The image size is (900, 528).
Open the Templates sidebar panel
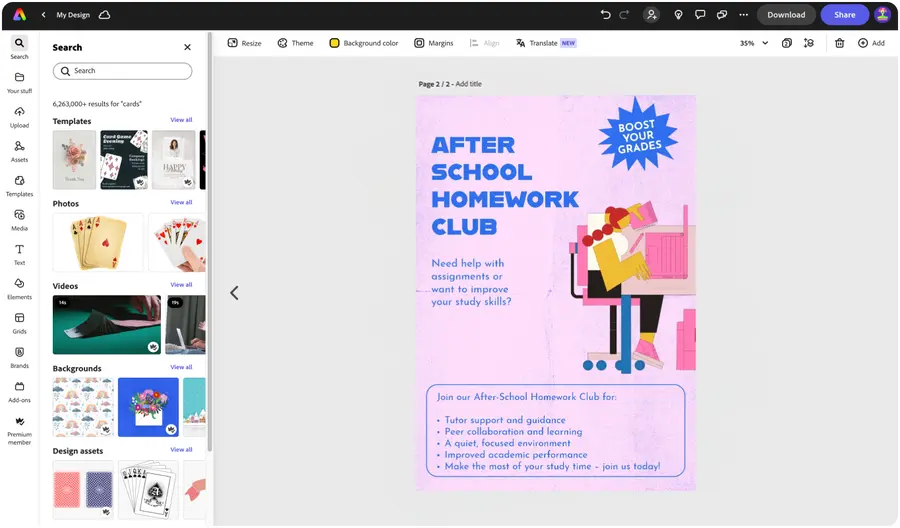point(20,186)
